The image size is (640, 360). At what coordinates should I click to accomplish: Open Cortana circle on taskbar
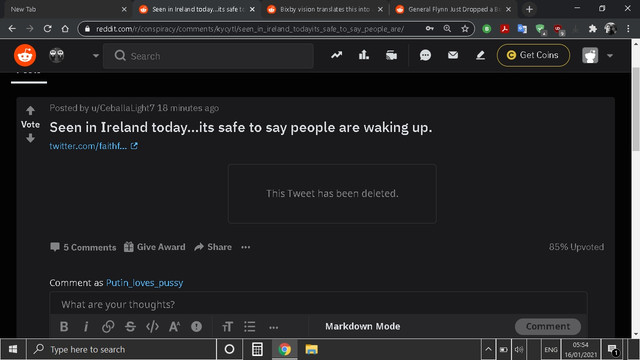pos(229,349)
